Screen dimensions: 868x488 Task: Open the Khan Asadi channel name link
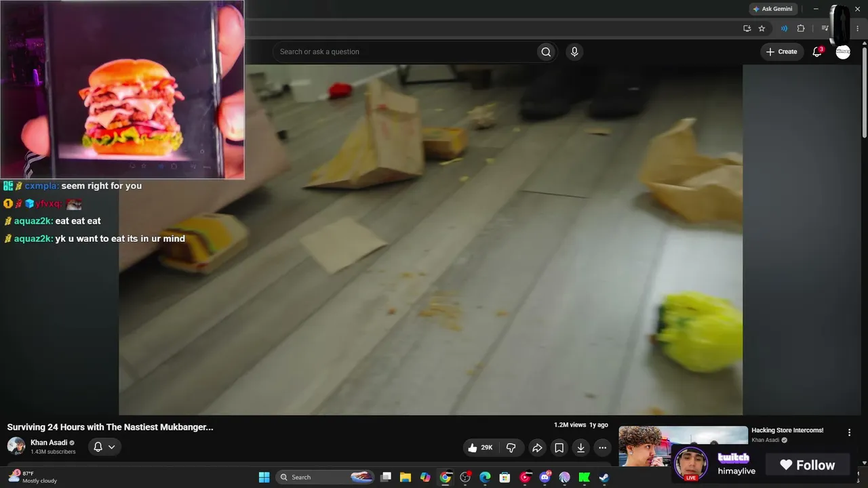point(49,443)
